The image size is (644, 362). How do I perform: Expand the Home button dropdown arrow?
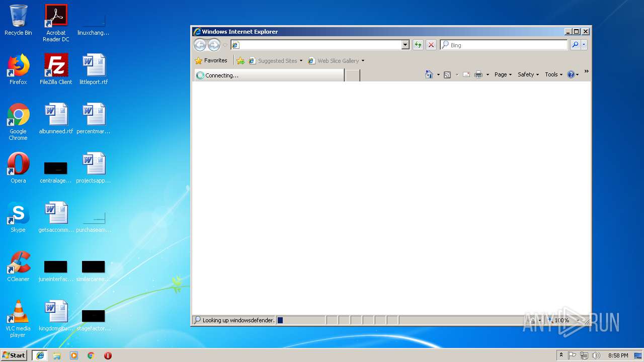pos(438,75)
